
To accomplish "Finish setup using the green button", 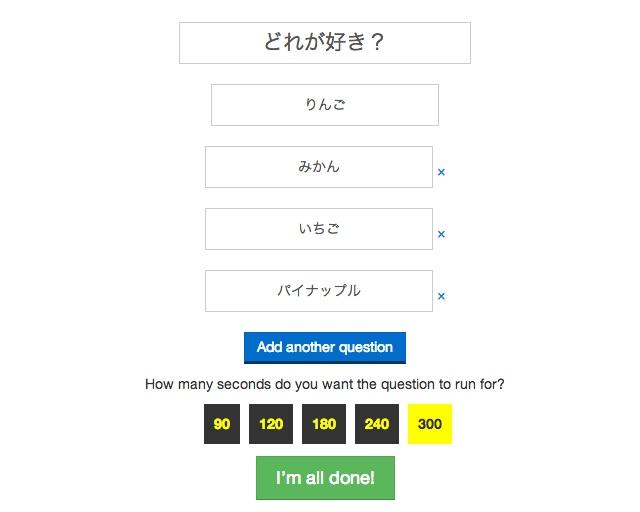I will (x=325, y=478).
